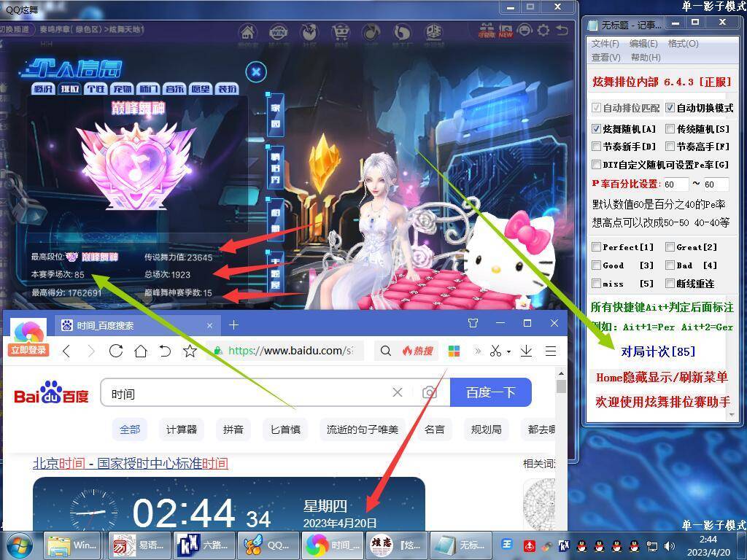Screen dimensions: 747x560
Task: Open 文件(F) menu in Notepad
Action: point(605,43)
